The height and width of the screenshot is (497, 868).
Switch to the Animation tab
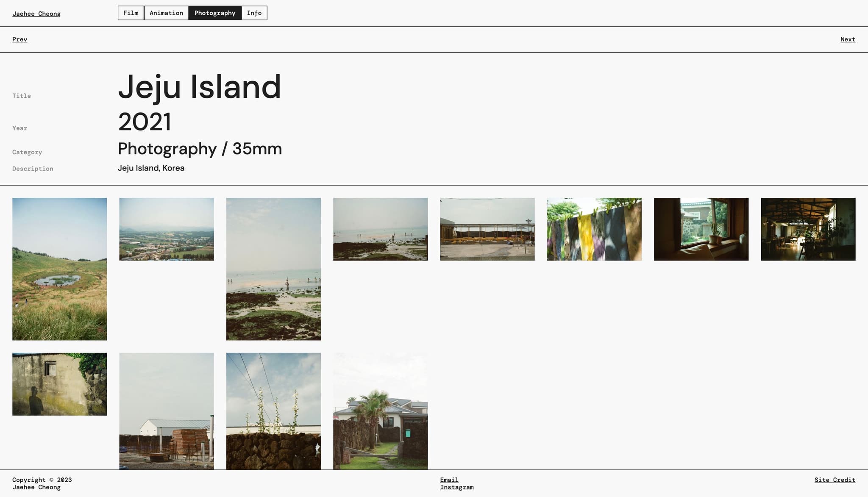[x=166, y=13]
